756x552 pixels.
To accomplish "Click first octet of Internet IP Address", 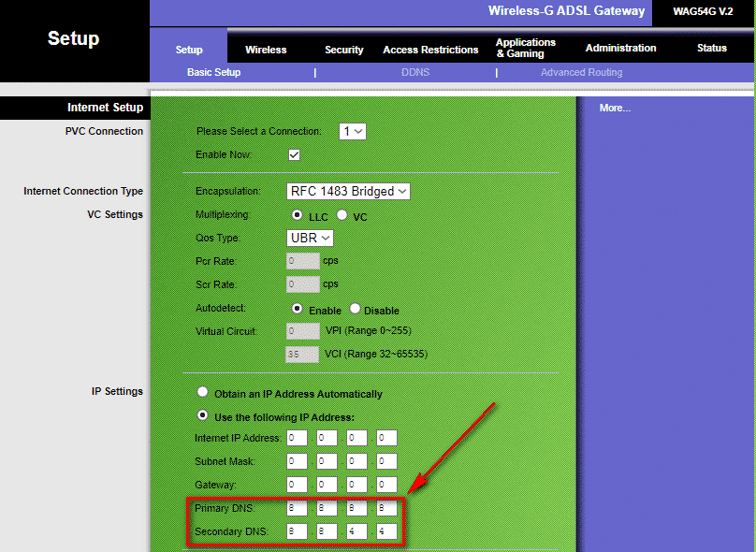I will (x=297, y=438).
